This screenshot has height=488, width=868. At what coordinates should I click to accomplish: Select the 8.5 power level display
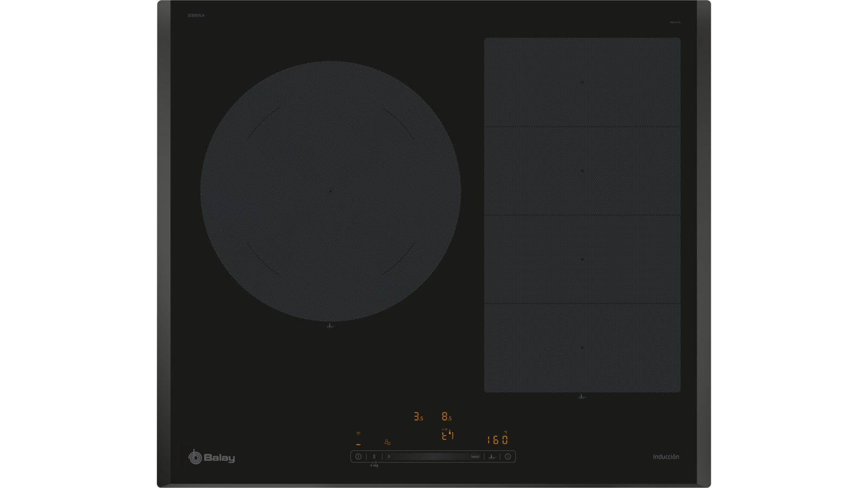coord(446,416)
